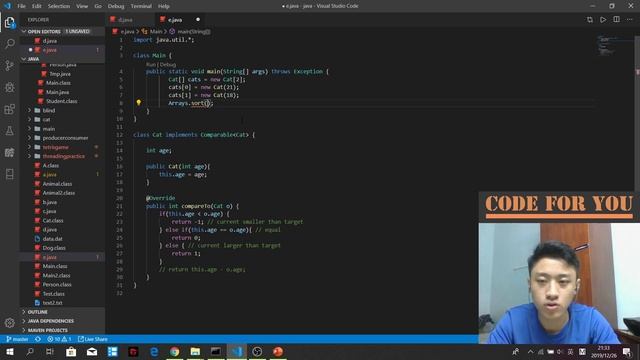
Task: Open Student.class in the file tree
Action: tap(61, 101)
